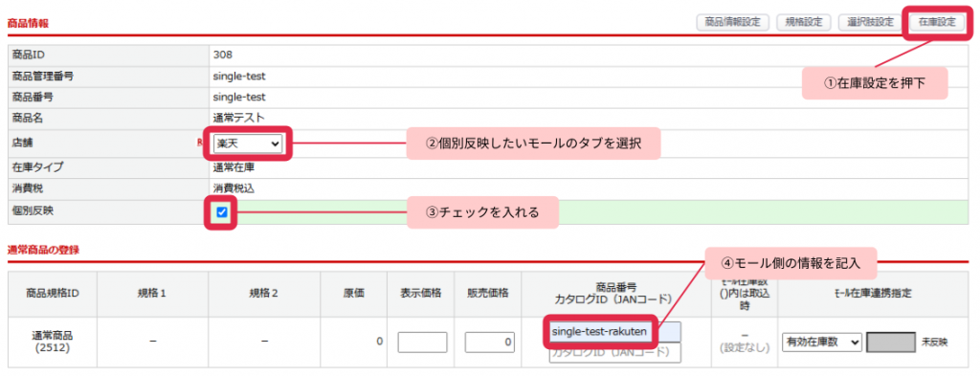
Task: Select the 商品規格ID column header
Action: coord(53,293)
